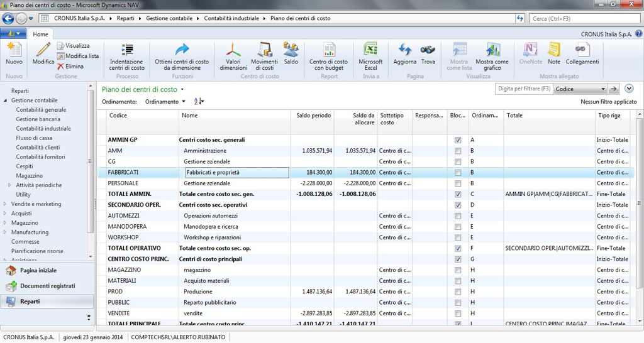Toggle Bloccato checkbox for TOTALE OPERATIVO row
The height and width of the screenshot is (343, 644).
coord(458,249)
